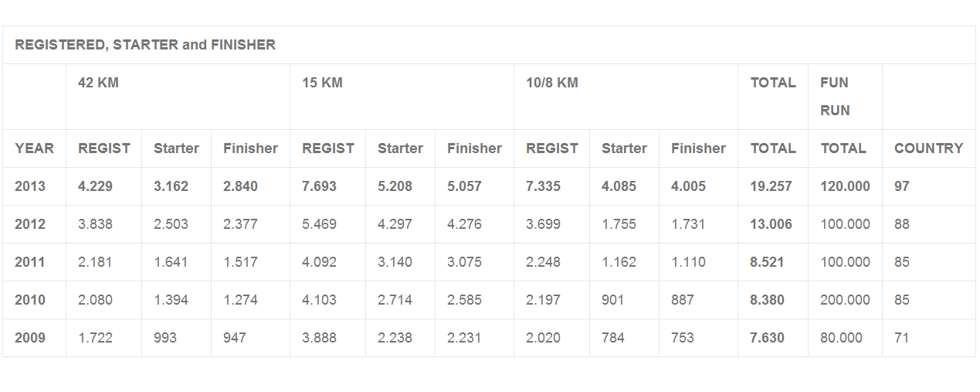Image resolution: width=980 pixels, height=392 pixels.
Task: Select the 2013 year row label
Action: pos(30,186)
